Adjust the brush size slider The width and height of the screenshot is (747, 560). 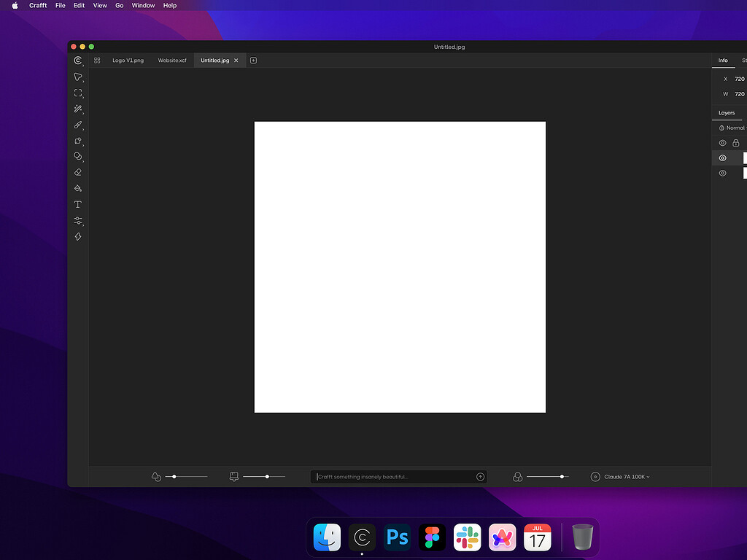267,476
